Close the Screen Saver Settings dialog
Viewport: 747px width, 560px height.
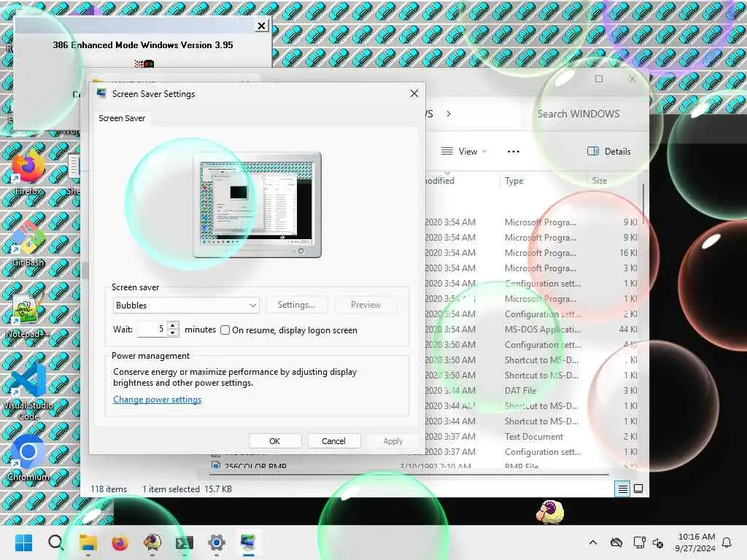(414, 93)
